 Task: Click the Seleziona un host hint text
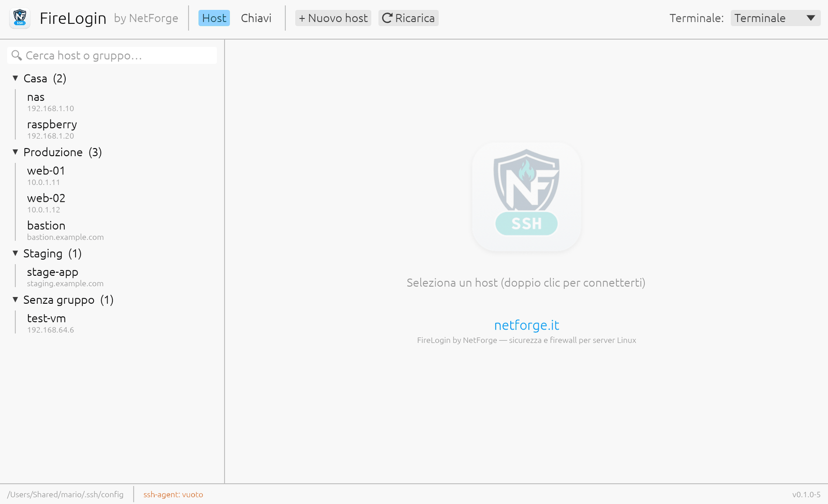(x=526, y=283)
